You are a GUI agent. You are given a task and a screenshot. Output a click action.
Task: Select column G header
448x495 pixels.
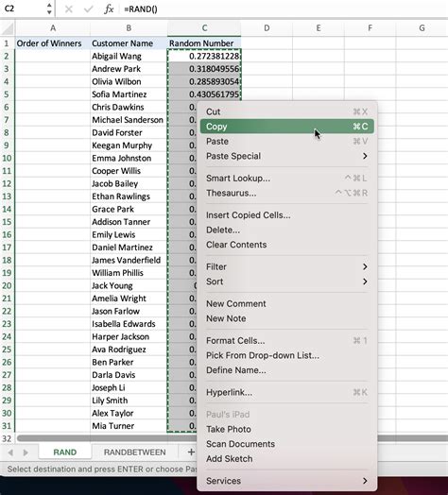point(422,28)
